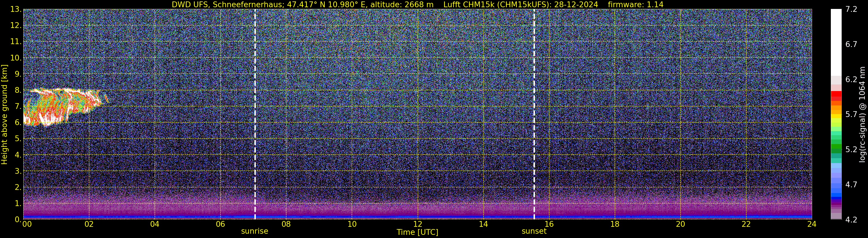Image resolution: width=868 pixels, height=238 pixels.
Task: Click the '4.2' colorbar value
Action: point(851,220)
